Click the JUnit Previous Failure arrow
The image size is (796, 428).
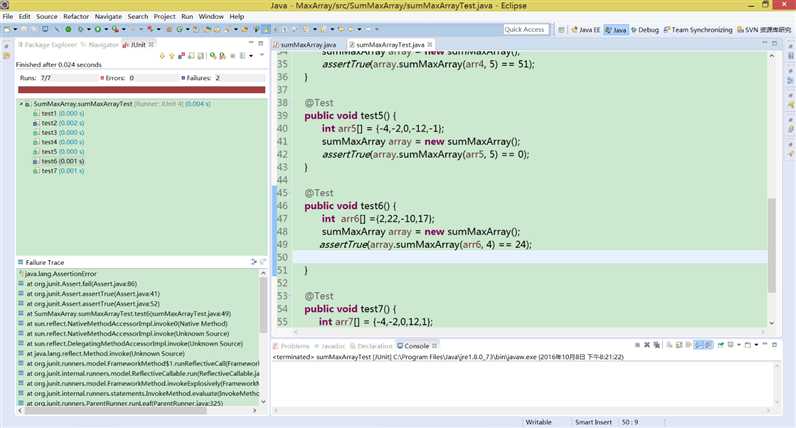(x=172, y=56)
